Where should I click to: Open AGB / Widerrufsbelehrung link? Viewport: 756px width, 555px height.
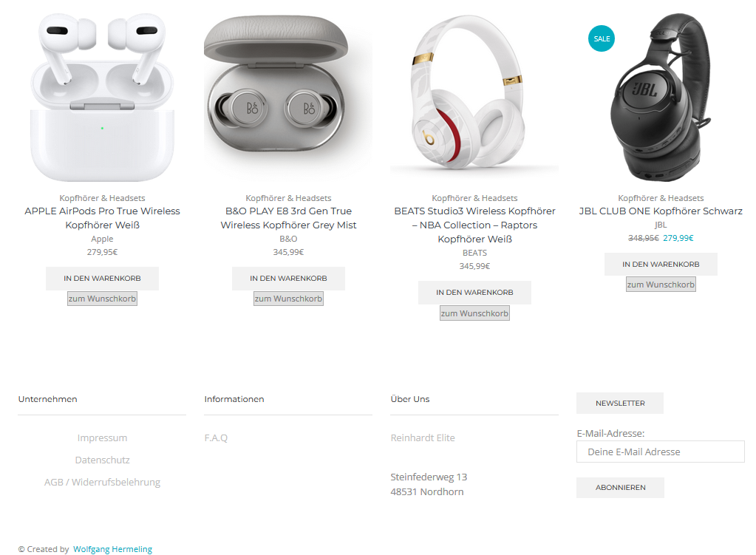102,482
